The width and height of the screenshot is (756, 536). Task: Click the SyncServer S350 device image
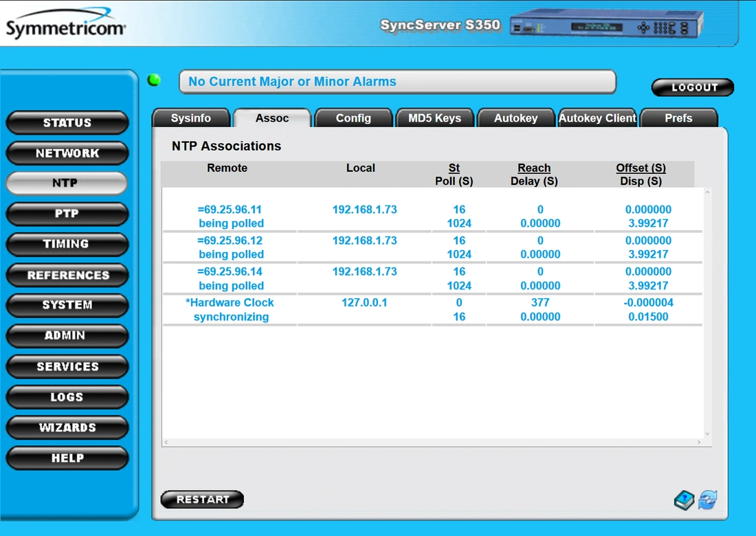pos(606,24)
